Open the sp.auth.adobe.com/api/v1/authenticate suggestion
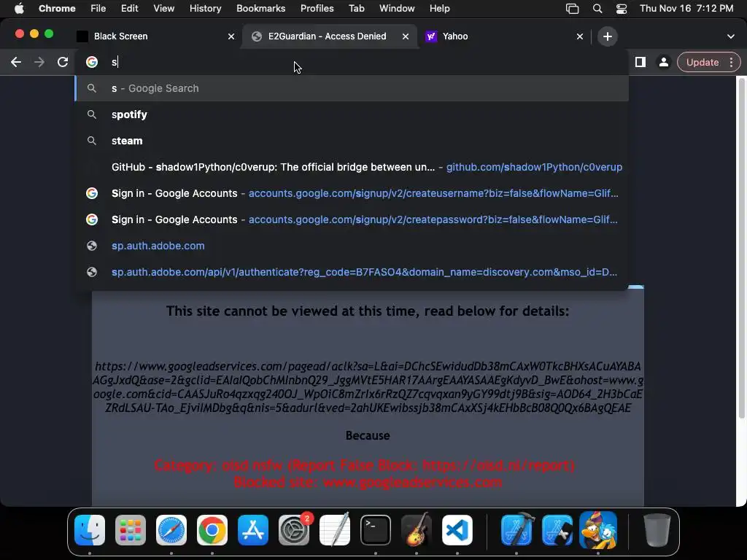Screen dimensions: 747x560 pos(352,272)
